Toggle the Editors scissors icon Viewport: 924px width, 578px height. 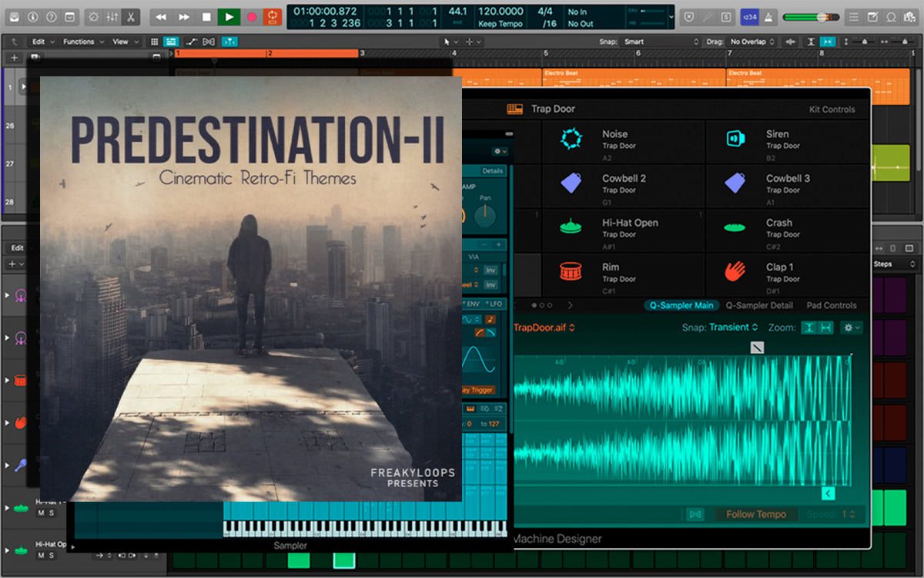coord(131,16)
